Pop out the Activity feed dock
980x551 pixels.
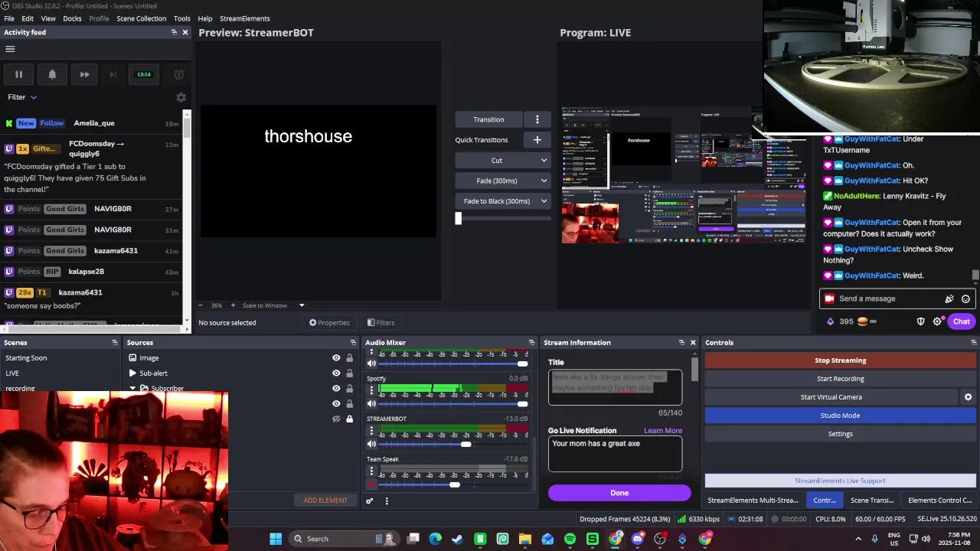tap(174, 32)
